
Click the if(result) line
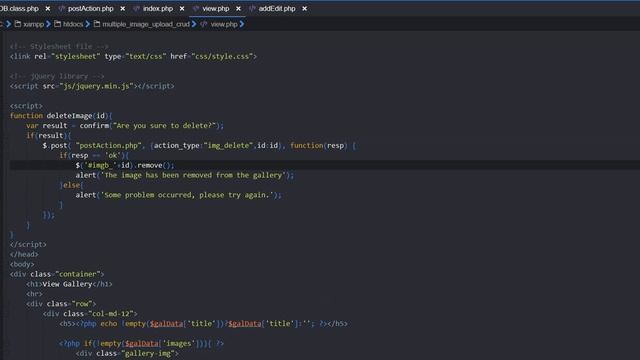pos(49,136)
